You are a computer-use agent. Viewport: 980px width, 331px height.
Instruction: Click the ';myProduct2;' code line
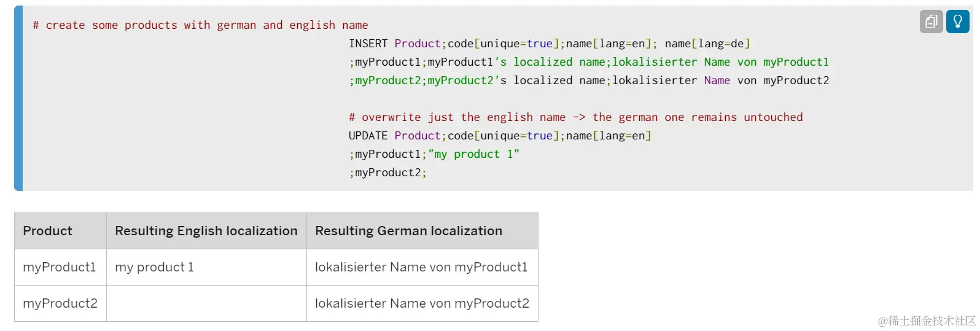pyautogui.click(x=387, y=173)
